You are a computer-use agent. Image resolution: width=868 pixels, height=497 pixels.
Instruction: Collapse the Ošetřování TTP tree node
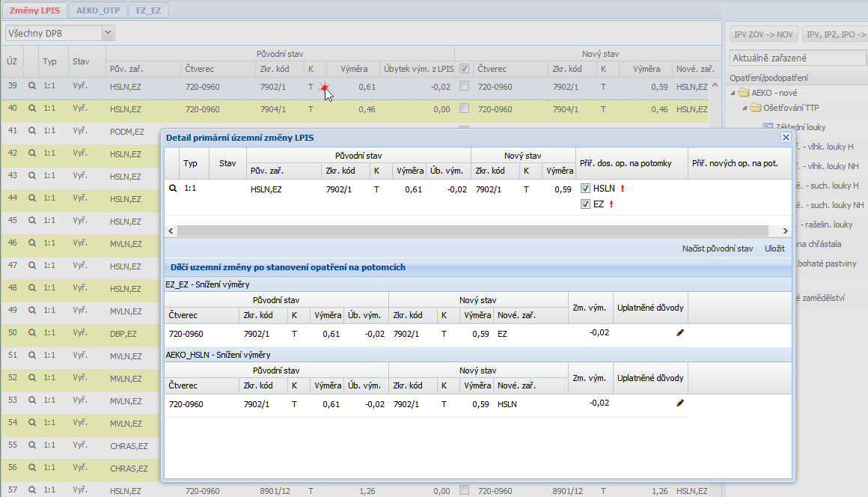745,108
